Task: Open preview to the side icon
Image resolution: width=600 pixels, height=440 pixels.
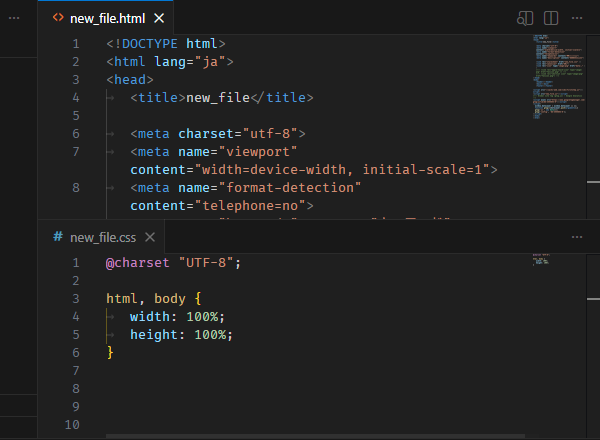Action: (525, 18)
